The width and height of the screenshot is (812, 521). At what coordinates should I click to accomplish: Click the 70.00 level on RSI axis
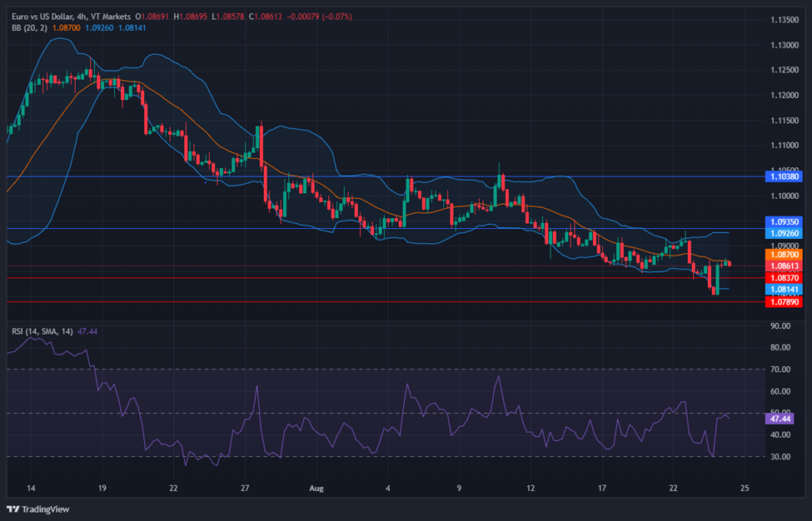tap(784, 369)
